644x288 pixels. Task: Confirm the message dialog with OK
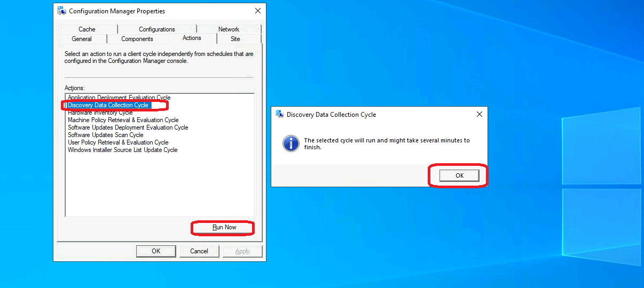click(459, 175)
